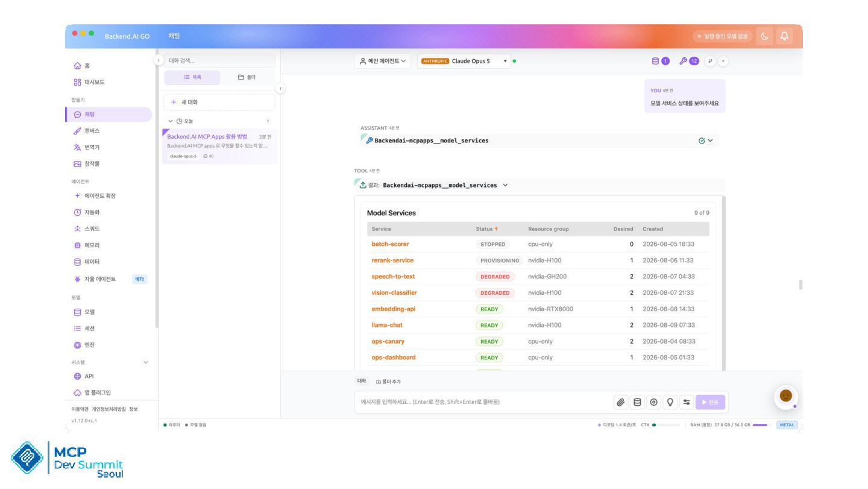Collapse the left navigation sidebar arrow

click(x=159, y=60)
